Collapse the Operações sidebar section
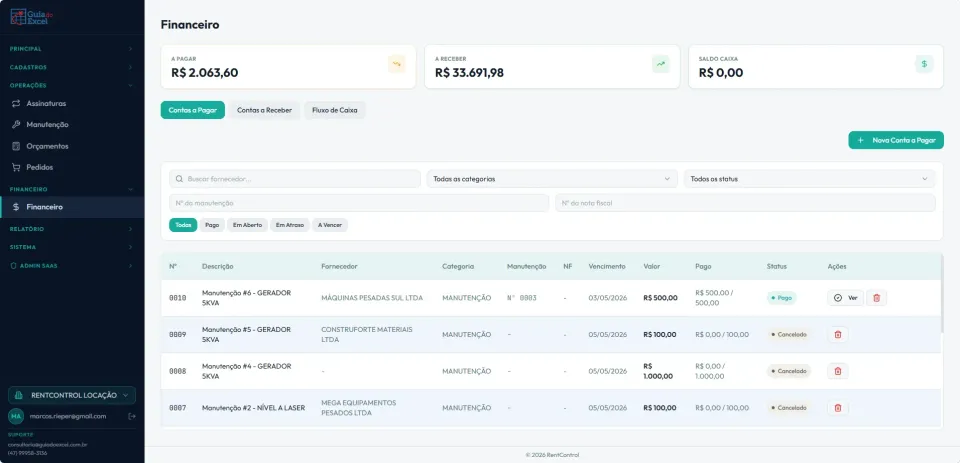This screenshot has width=960, height=463. coord(72,86)
